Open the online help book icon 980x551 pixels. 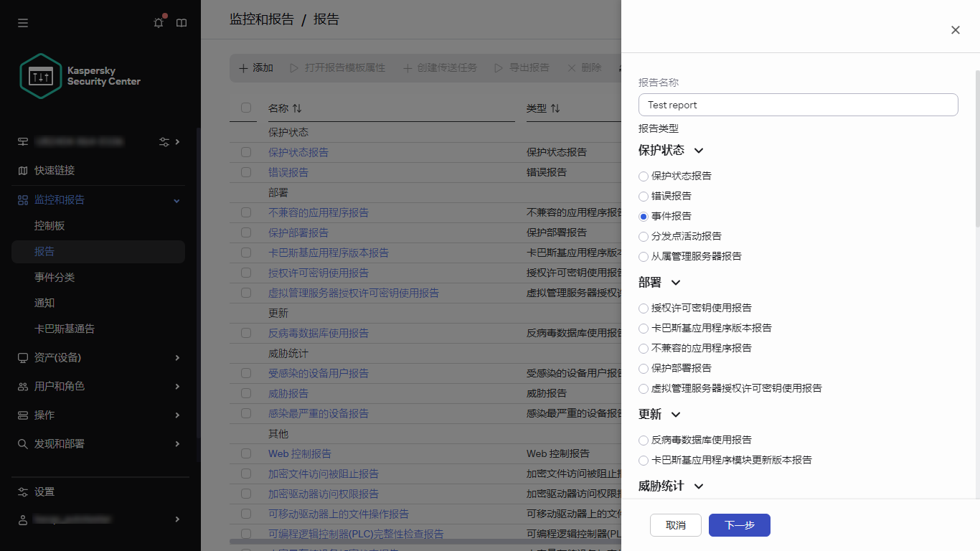(x=182, y=22)
